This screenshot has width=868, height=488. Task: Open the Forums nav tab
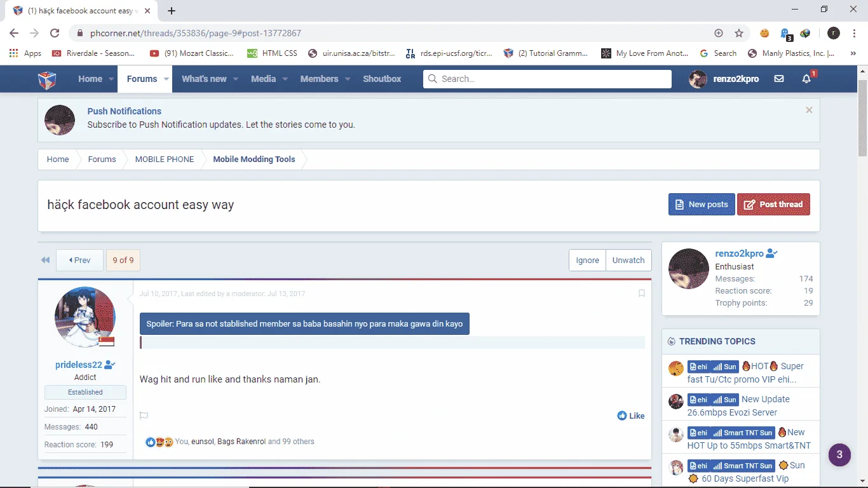pyautogui.click(x=142, y=79)
